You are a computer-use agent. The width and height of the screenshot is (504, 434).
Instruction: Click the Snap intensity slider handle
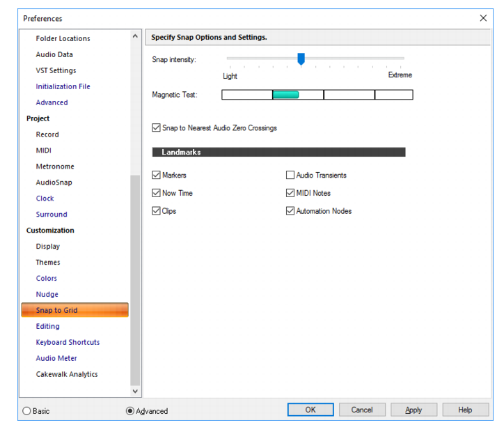tap(301, 59)
